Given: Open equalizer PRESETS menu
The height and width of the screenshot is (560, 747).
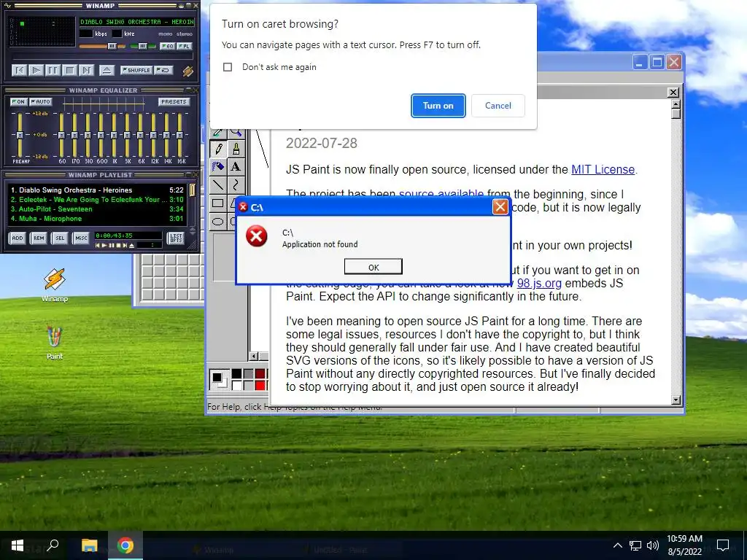Looking at the screenshot, I should point(174,101).
